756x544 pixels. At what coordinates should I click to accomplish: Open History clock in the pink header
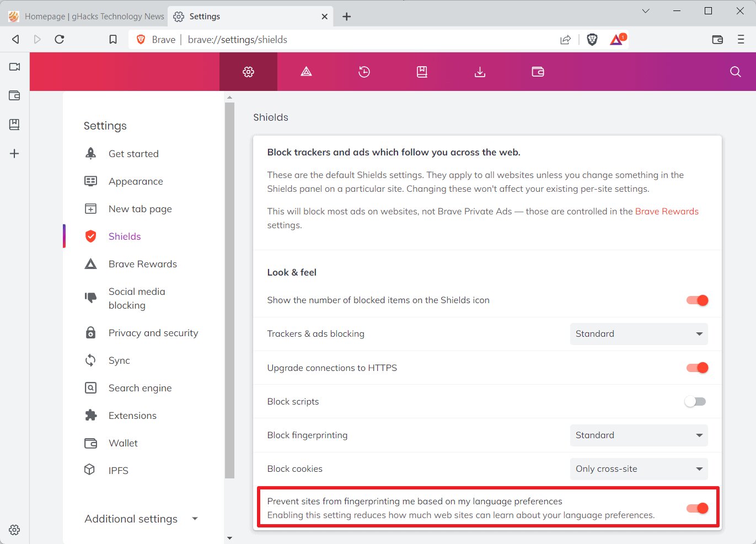click(x=364, y=72)
